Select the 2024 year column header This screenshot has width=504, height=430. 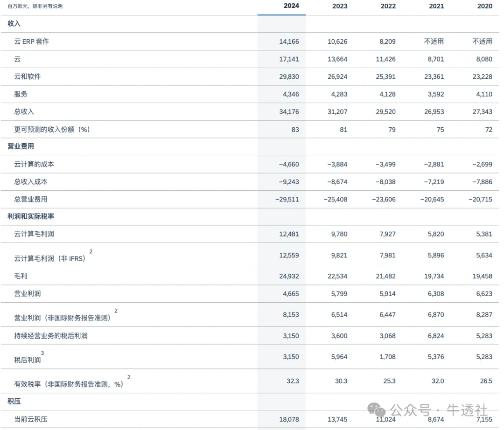291,6
